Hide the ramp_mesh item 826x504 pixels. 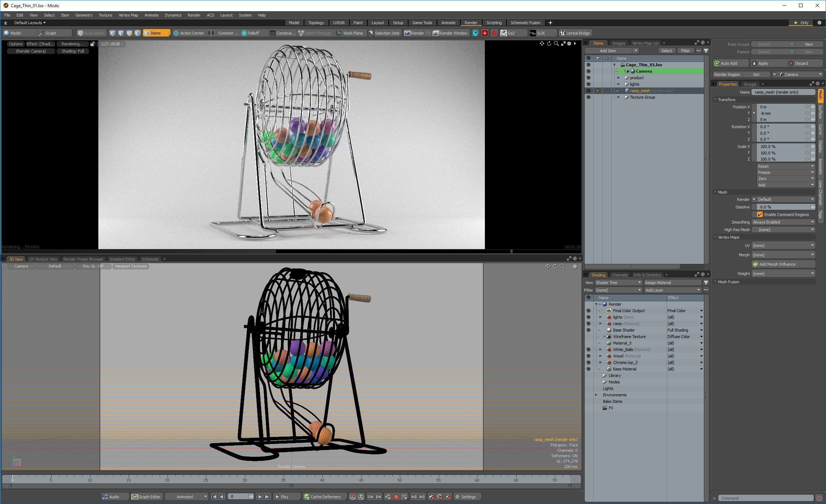point(588,91)
